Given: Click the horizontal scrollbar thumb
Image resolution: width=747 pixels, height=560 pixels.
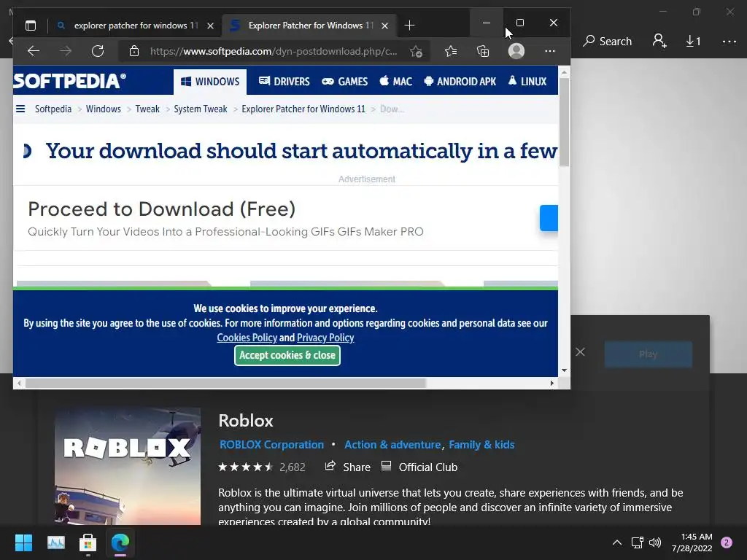Looking at the screenshot, I should point(225,383).
